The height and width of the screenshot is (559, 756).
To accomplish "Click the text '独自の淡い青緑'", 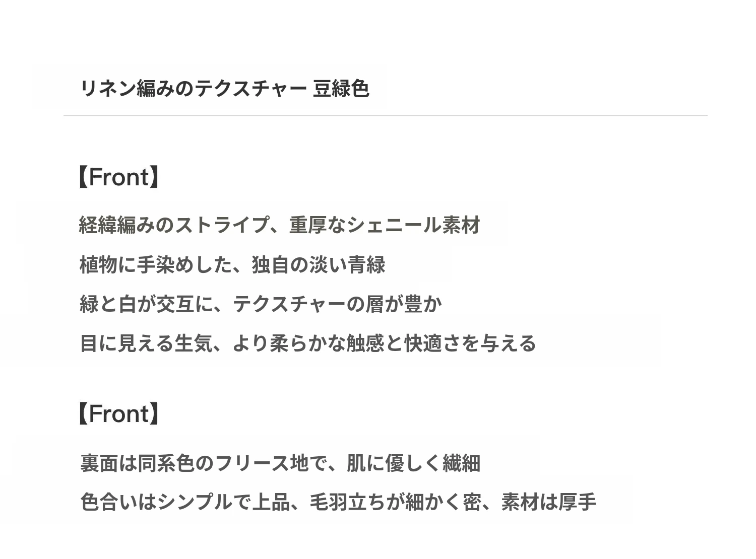I will click(319, 264).
